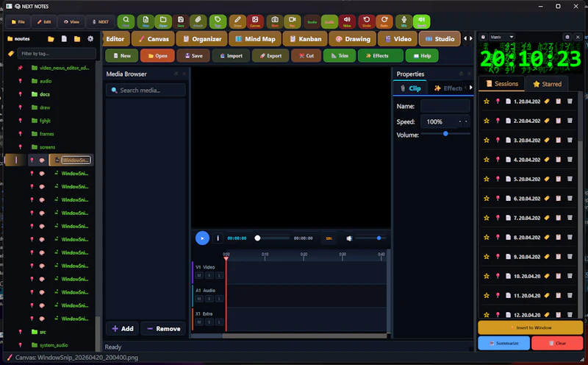Open the clock widget settings gear
The width and height of the screenshot is (588, 365).
click(567, 37)
